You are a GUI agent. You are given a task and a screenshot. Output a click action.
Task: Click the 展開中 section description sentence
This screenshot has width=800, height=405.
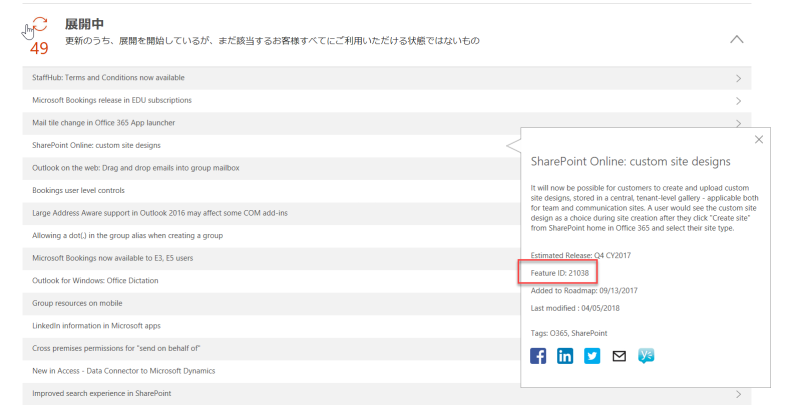(x=272, y=41)
